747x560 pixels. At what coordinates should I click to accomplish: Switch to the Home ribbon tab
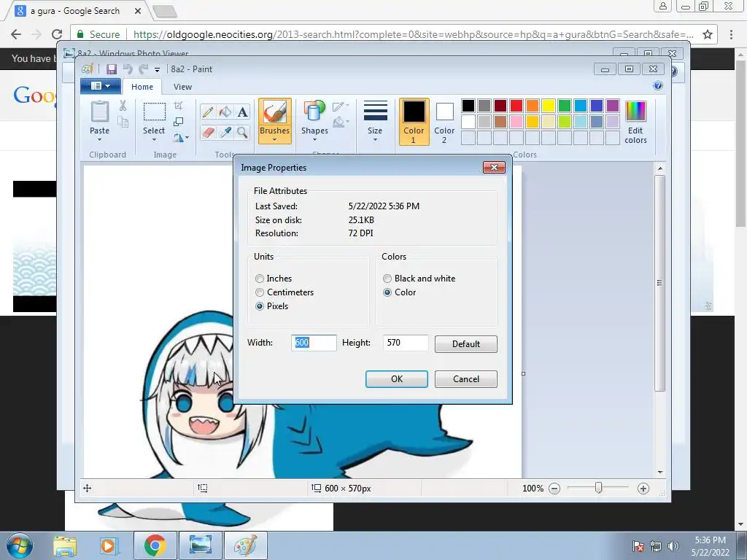tap(142, 87)
